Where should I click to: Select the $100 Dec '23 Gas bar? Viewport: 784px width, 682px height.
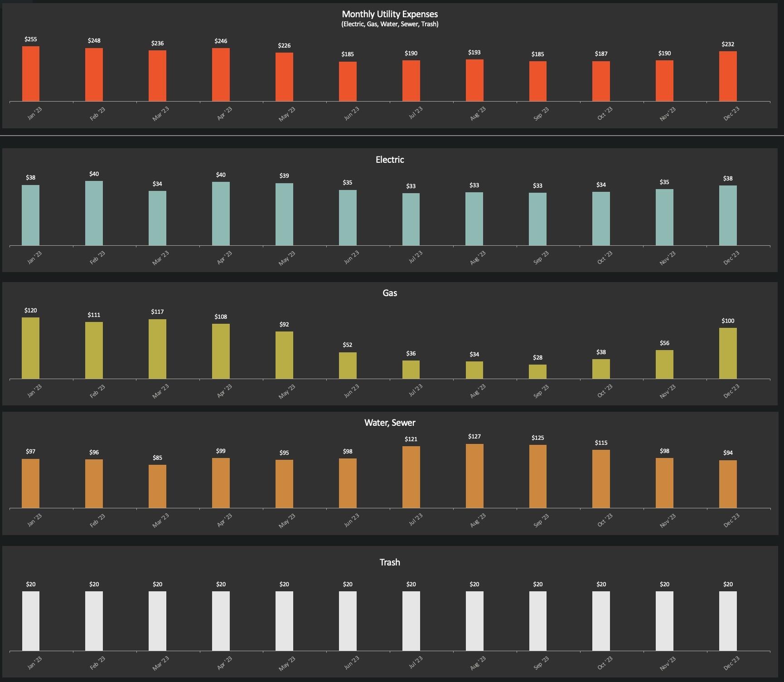(728, 353)
